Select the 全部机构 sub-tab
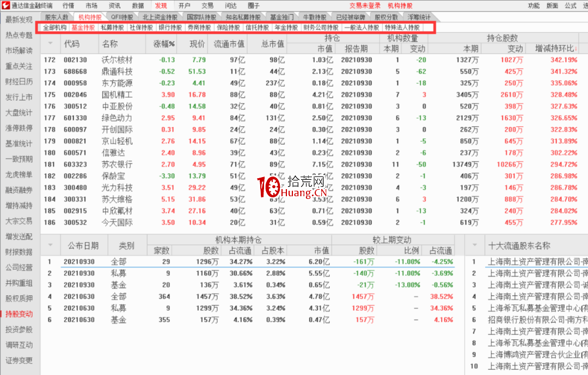Image resolution: width=588 pixels, height=375 pixels. click(55, 27)
